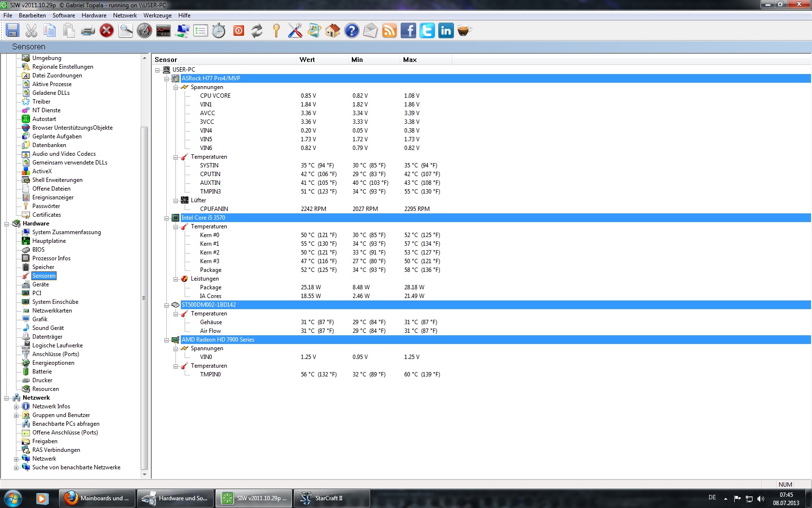Viewport: 812px width, 508px height.
Task: Click the volume speaker tray icon
Action: coord(761,498)
